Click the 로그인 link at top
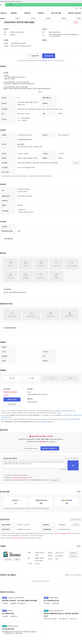The width and height of the screenshot is (82, 644). (x=76, y=8)
